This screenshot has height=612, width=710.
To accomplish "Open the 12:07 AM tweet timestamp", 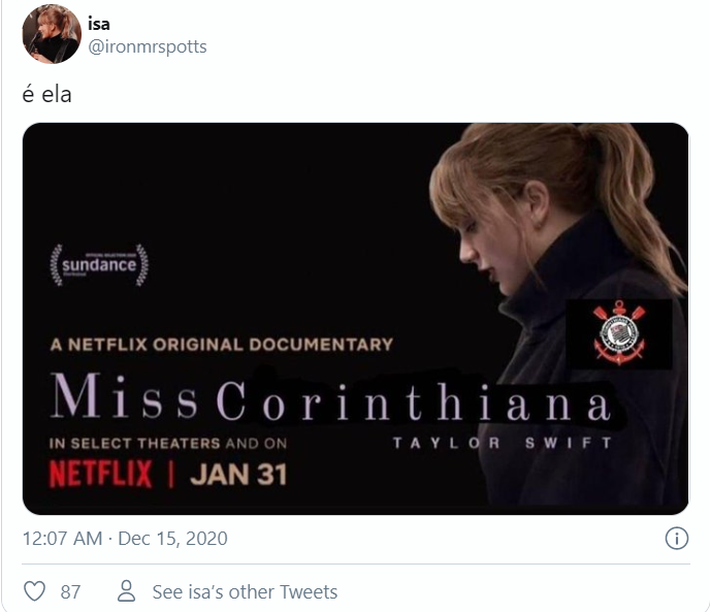I will 62,539.
